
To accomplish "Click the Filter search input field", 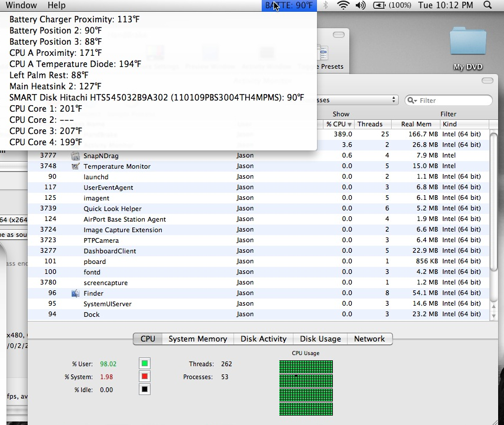I will click(449, 101).
